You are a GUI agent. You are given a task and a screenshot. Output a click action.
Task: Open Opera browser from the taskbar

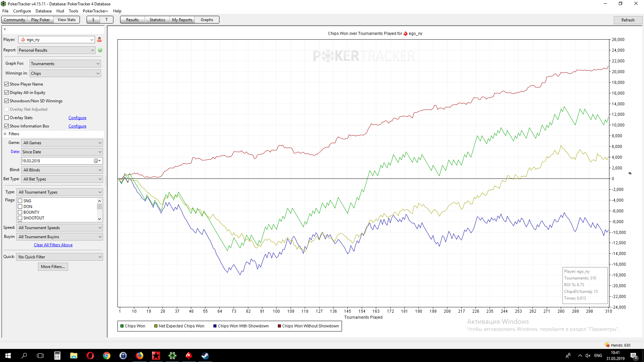90,356
